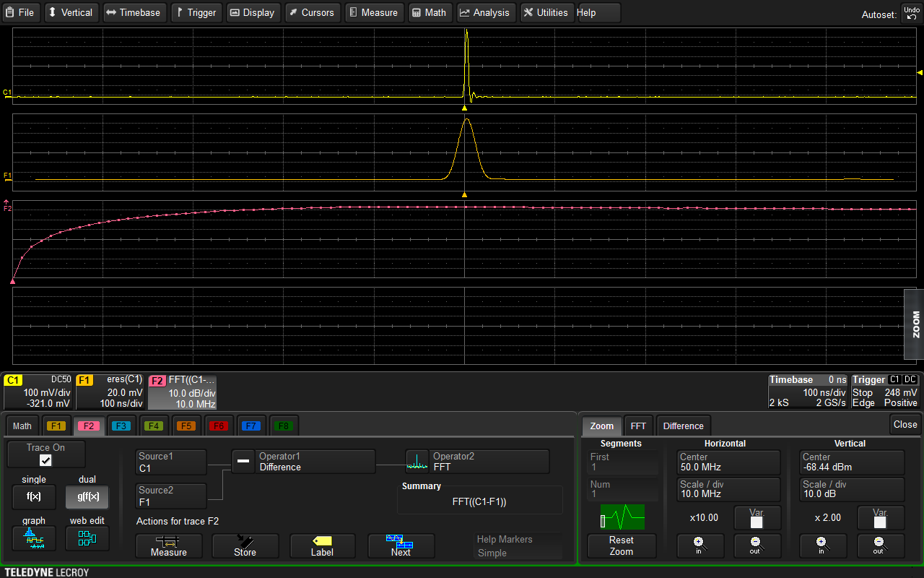Image resolution: width=924 pixels, height=578 pixels.
Task: Edit the Segments Num field
Action: point(623,490)
